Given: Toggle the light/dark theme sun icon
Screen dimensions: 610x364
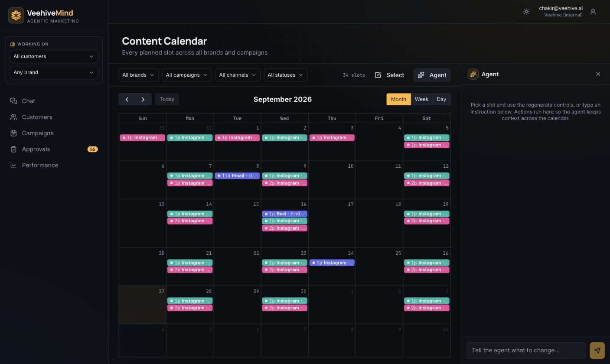Looking at the screenshot, I should coord(526,12).
